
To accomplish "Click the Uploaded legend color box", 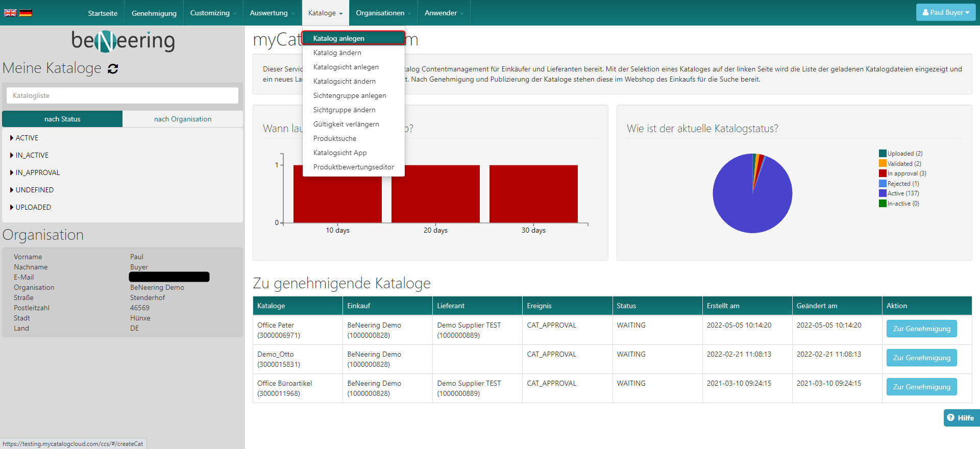I will [883, 154].
